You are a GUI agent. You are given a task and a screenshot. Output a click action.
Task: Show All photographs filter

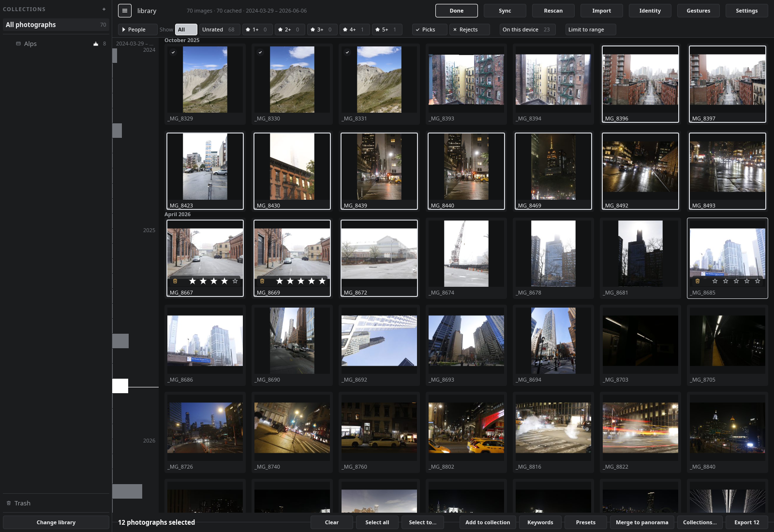point(186,30)
